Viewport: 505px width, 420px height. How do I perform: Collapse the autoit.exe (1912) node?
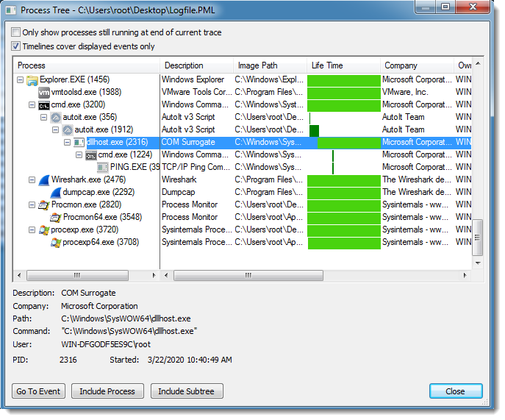coord(56,130)
